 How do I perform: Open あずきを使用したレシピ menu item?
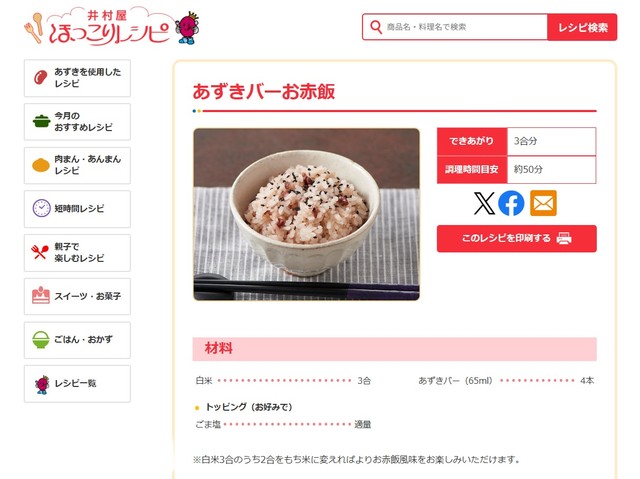pyautogui.click(x=78, y=78)
